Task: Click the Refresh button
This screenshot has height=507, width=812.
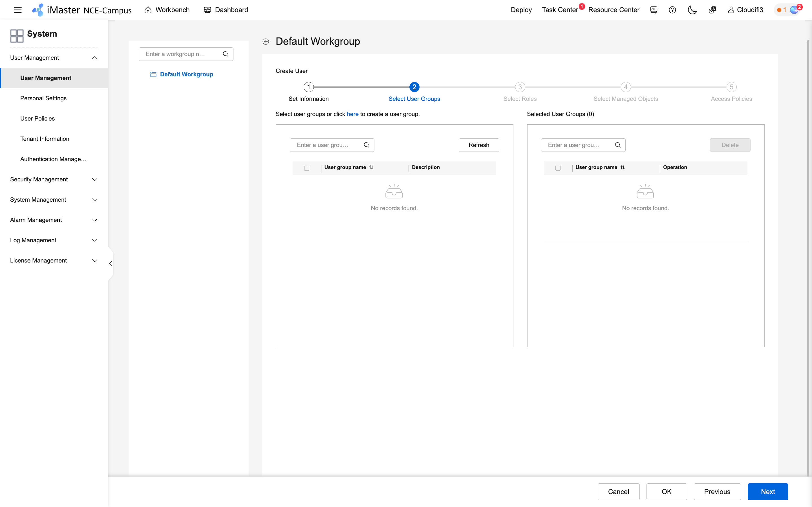Action: click(479, 145)
